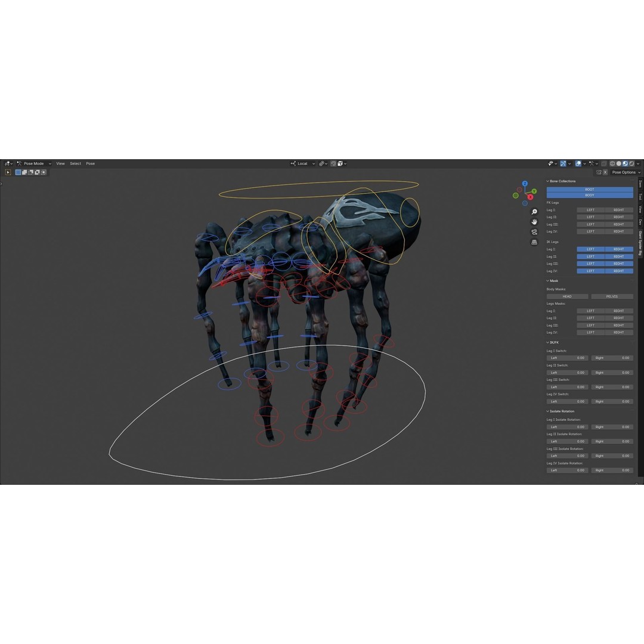Screen dimensions: 644x644
Task: Toggle the butterfly auto-IK icon
Action: (x=599, y=172)
